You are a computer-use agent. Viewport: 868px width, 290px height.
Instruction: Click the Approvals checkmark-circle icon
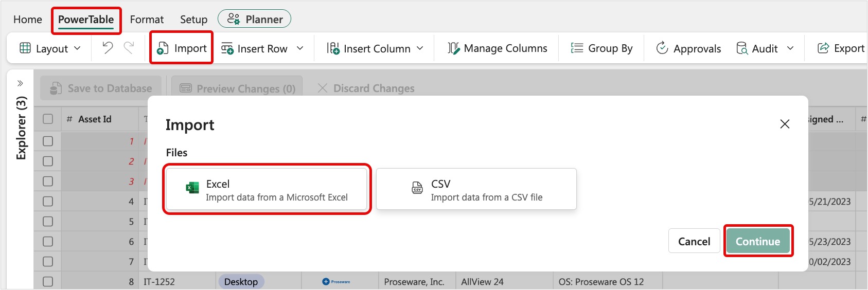[662, 48]
